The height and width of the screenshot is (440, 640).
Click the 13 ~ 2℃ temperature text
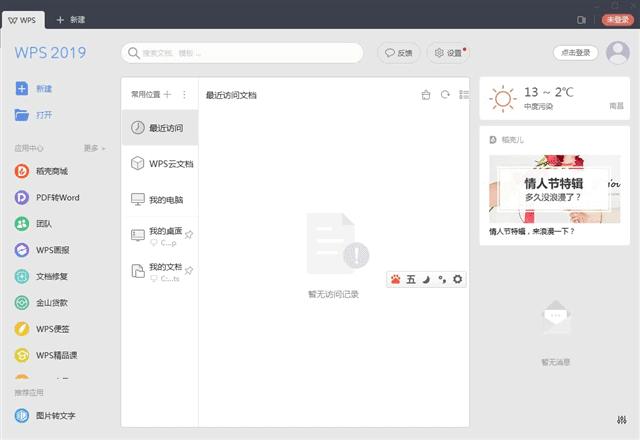click(549, 92)
